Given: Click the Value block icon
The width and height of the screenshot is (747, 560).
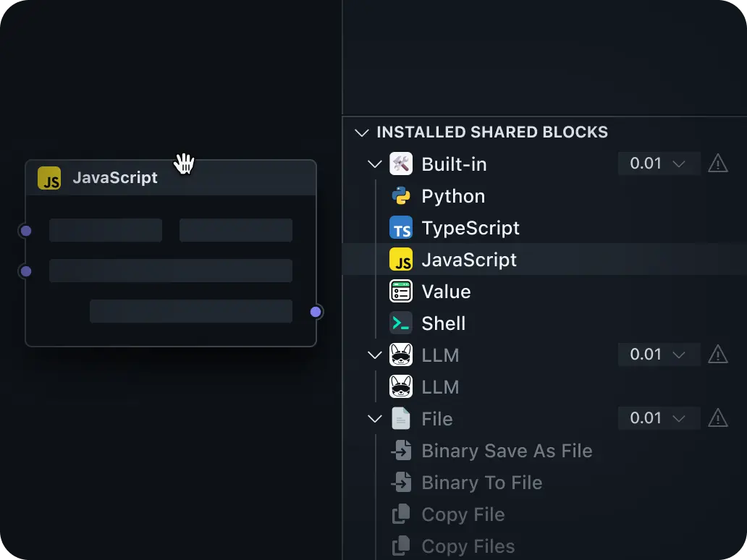Looking at the screenshot, I should (401, 291).
